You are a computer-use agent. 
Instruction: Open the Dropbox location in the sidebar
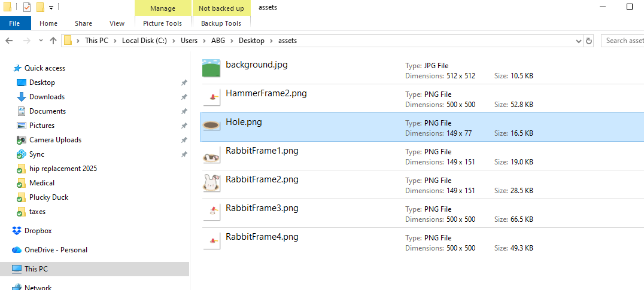(38, 231)
